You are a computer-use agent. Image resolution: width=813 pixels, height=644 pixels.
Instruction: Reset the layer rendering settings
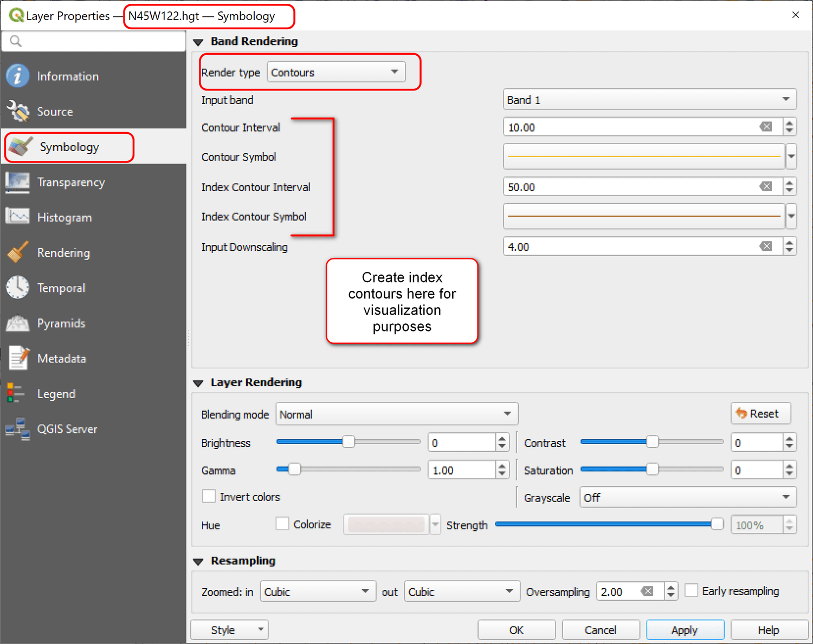(760, 413)
